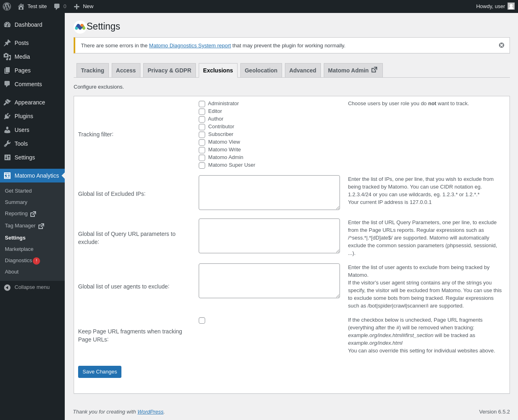This screenshot has height=420, width=518.
Task: Open the comments bubble in admin bar
Action: pyautogui.click(x=57, y=6)
